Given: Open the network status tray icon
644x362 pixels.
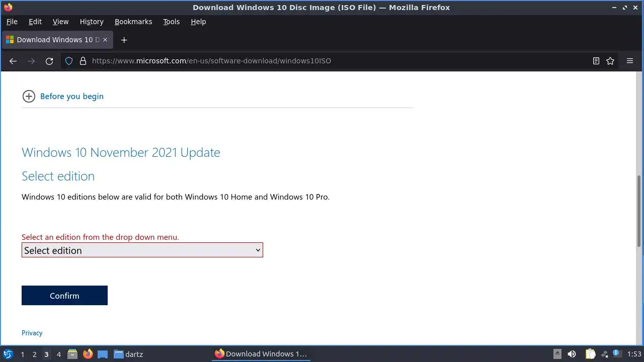Looking at the screenshot, I should tap(605, 354).
